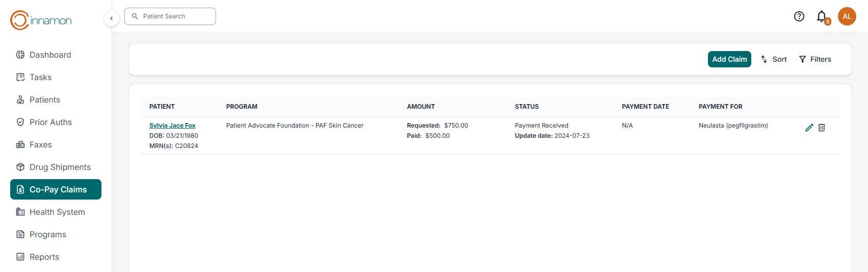
Task: Open the notifications bell
Action: (822, 16)
